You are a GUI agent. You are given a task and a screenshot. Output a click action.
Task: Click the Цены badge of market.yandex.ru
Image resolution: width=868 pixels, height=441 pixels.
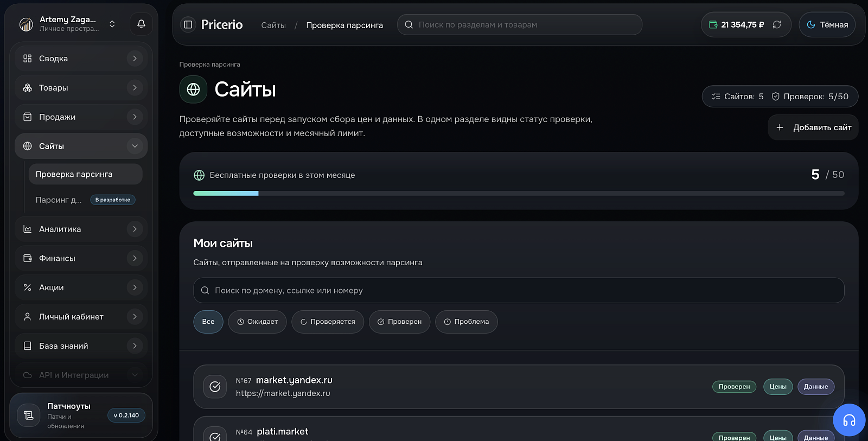pyautogui.click(x=778, y=387)
